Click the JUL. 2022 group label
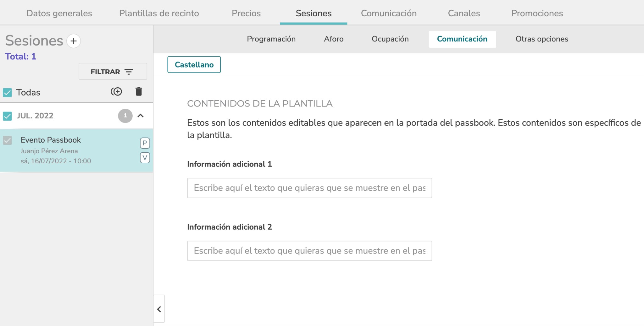This screenshot has width=644, height=326. (x=35, y=116)
